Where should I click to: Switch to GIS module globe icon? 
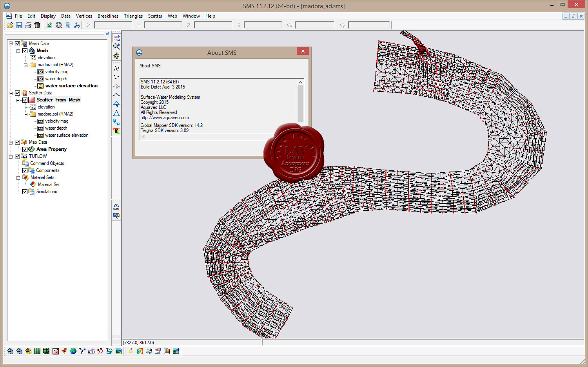tap(73, 351)
